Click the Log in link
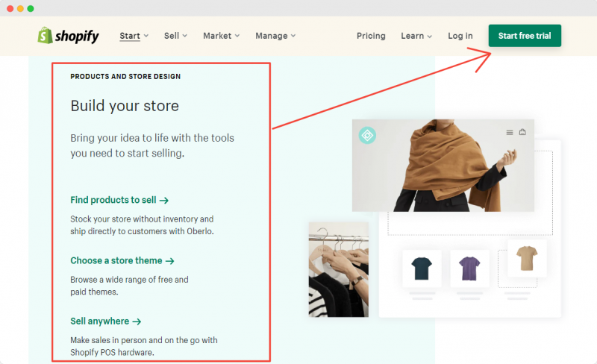The width and height of the screenshot is (597, 364). [x=460, y=36]
